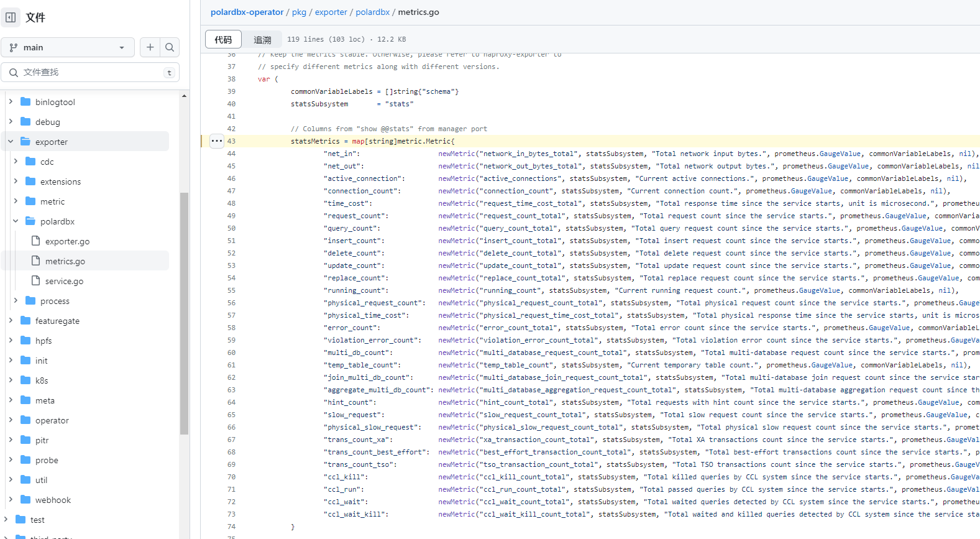Open the main branch dropdown
This screenshot has height=539, width=980.
[x=68, y=47]
